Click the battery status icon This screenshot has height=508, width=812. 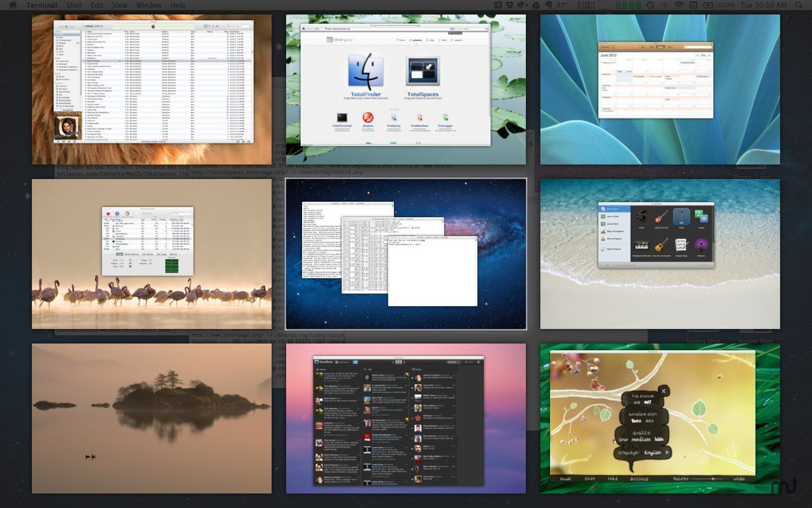coord(709,5)
